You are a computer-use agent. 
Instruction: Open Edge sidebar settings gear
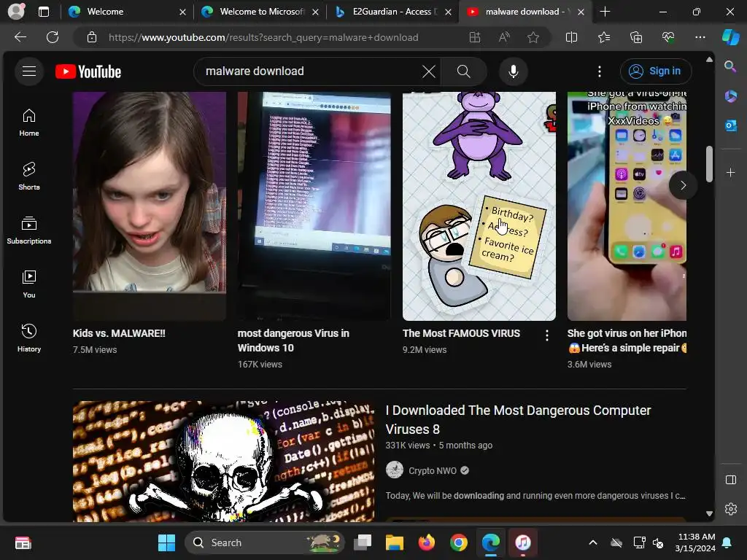click(x=730, y=509)
